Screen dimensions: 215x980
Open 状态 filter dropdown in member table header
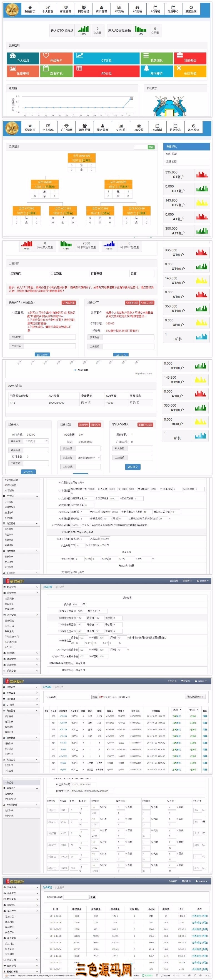click(177, 709)
